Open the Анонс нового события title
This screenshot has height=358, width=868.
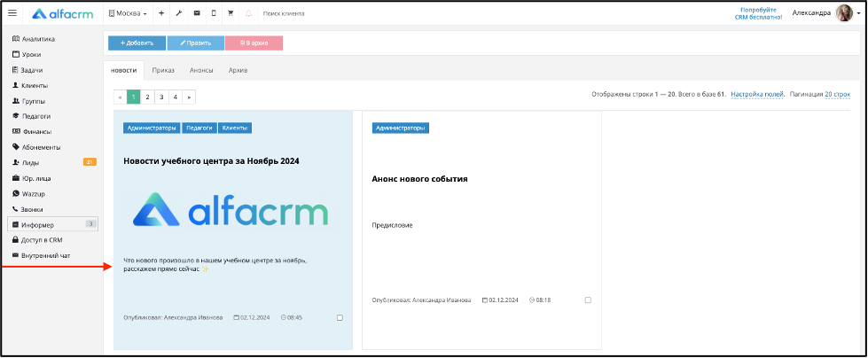pyautogui.click(x=420, y=179)
